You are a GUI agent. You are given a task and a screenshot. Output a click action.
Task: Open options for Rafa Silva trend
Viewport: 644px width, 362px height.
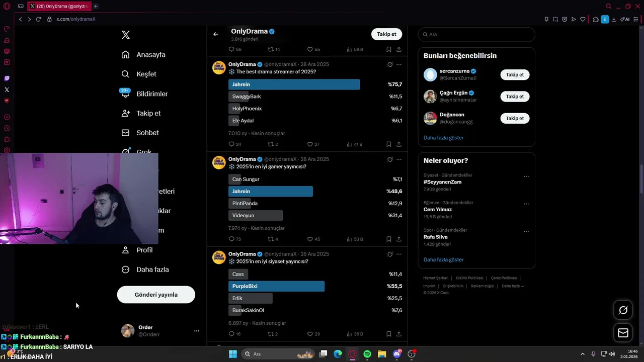526,231
